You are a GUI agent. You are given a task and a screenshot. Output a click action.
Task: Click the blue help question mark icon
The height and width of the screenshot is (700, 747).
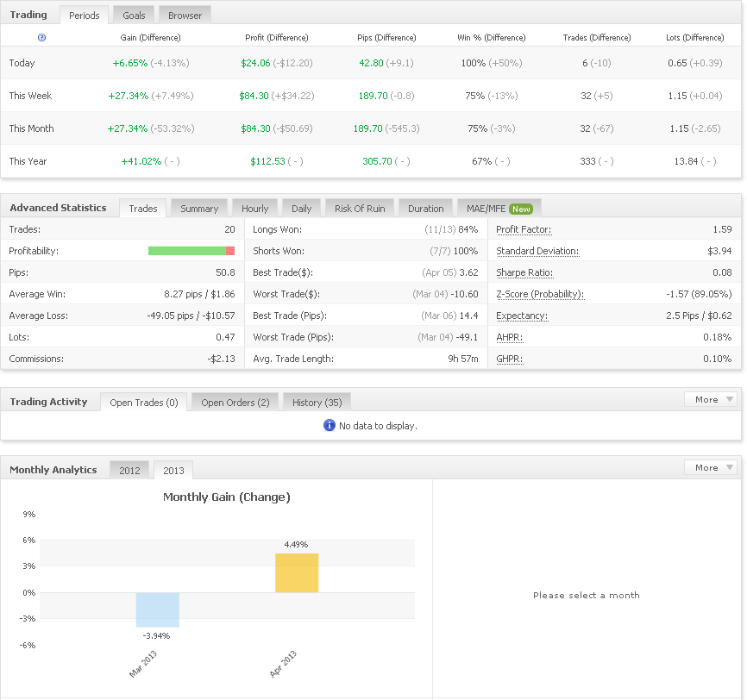point(41,38)
